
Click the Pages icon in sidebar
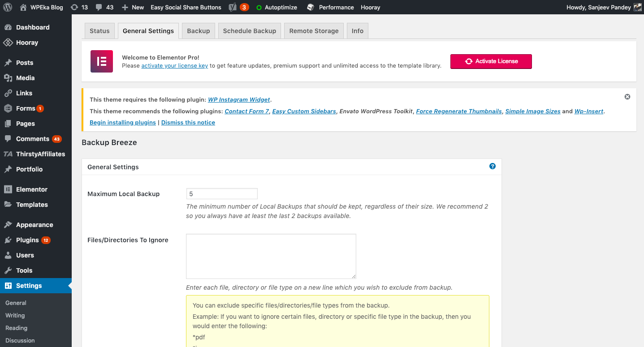[8, 124]
